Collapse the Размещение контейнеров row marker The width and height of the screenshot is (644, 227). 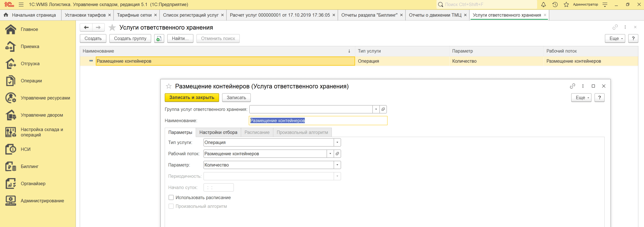[x=91, y=61]
